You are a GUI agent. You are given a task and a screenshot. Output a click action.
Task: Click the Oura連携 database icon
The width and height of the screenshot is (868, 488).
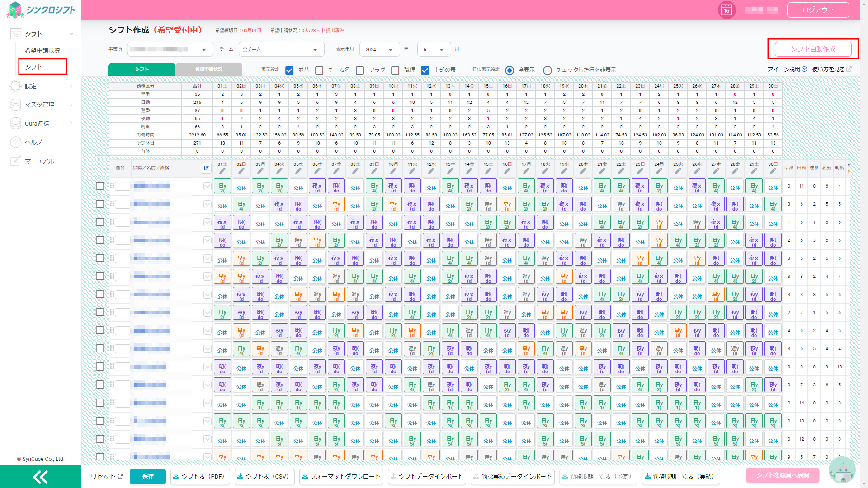point(16,123)
